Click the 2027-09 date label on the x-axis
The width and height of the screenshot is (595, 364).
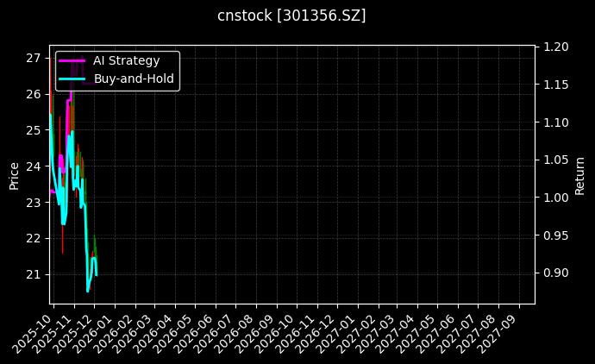point(502,331)
